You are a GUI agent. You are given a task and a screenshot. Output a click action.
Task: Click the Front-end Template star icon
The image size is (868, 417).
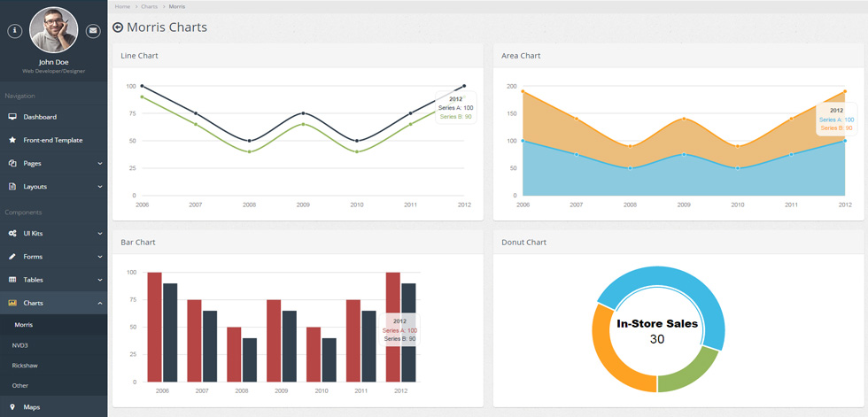[x=12, y=141]
